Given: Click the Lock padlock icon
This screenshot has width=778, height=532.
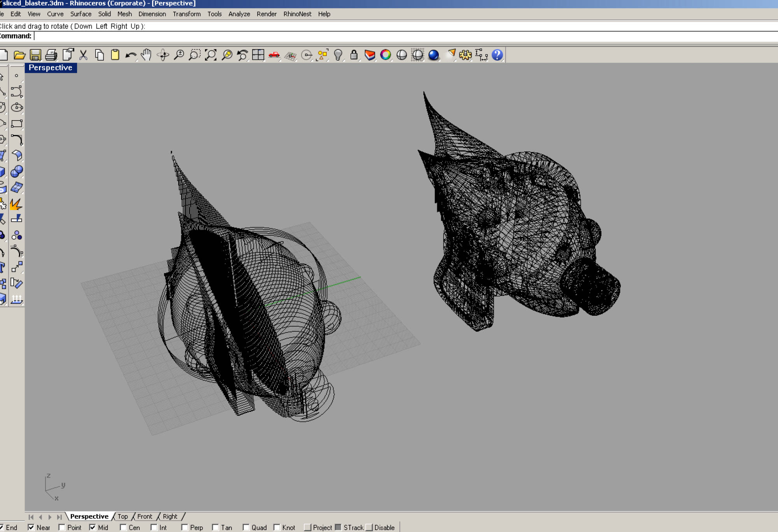Looking at the screenshot, I should click(354, 55).
